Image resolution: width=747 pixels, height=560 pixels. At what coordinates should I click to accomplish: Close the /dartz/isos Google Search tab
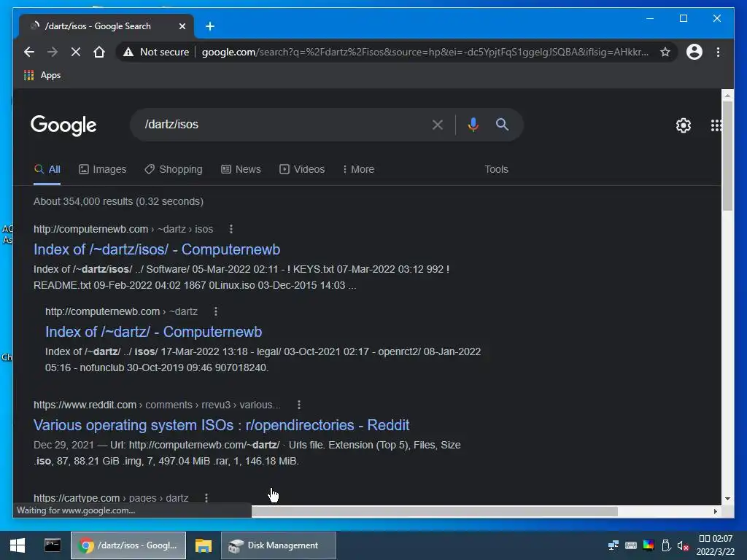click(x=182, y=26)
